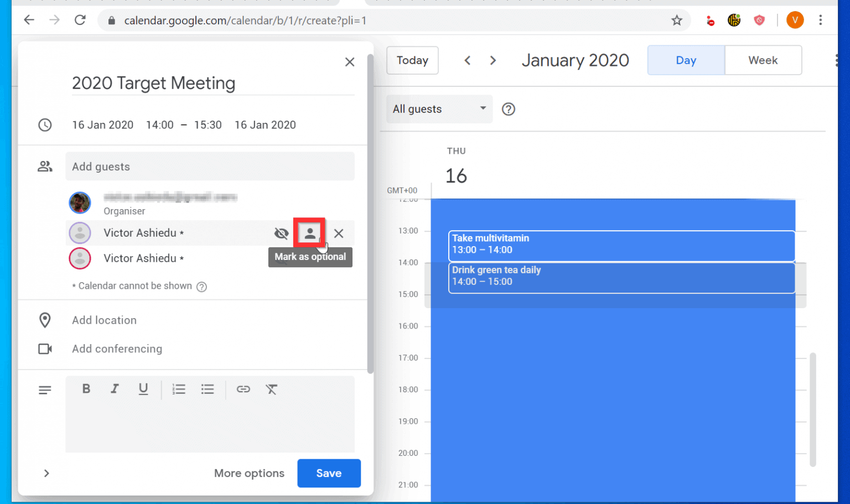Click the organiser's profile avatar
Screen dimensions: 850x504
(80, 203)
